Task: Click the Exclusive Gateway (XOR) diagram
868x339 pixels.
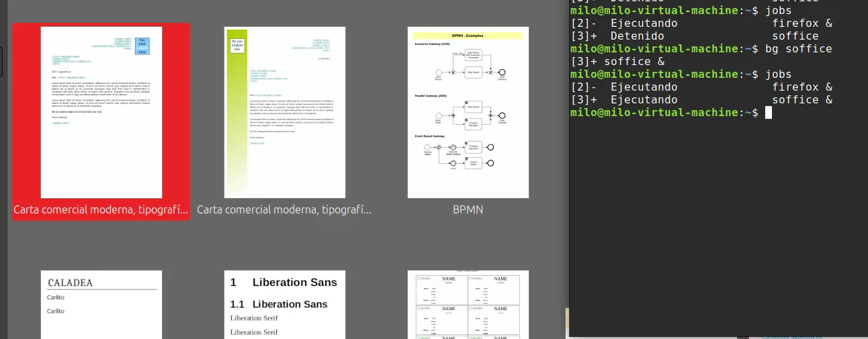Action: pos(467,67)
